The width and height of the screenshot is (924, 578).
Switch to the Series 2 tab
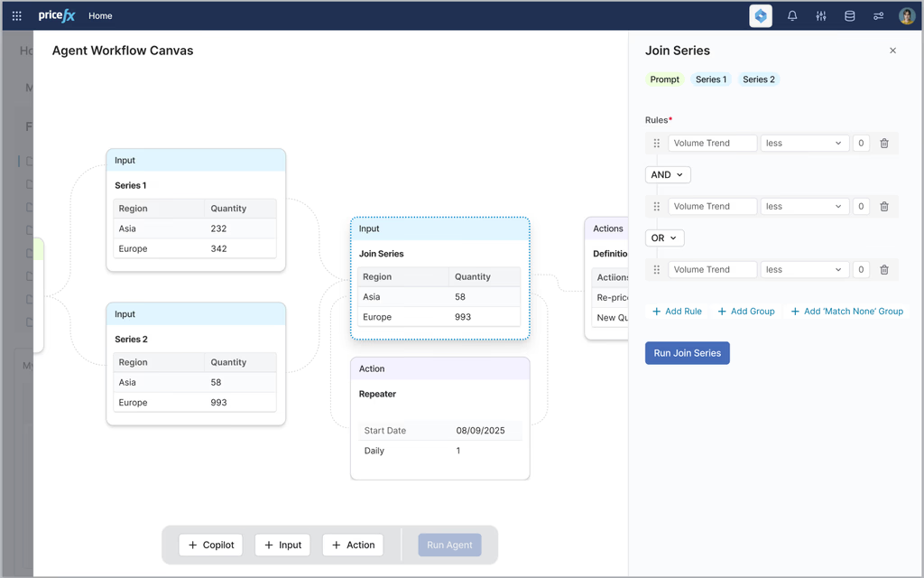tap(758, 79)
